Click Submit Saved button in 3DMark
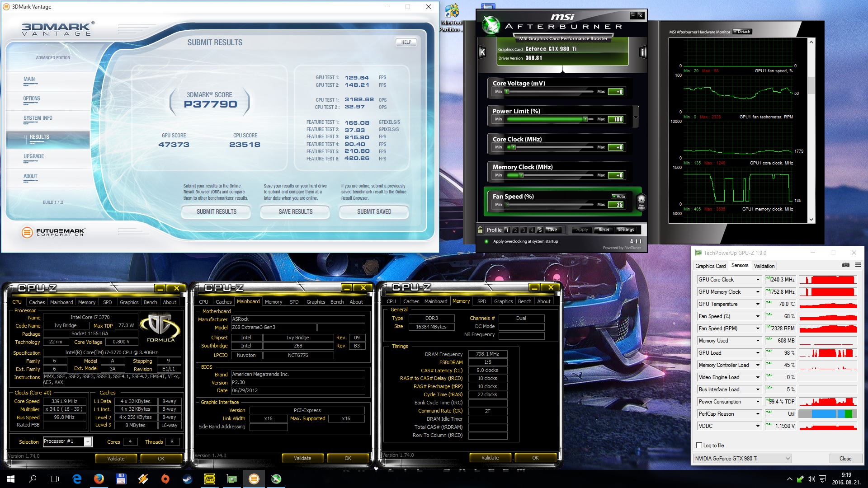The height and width of the screenshot is (488, 868). (x=374, y=211)
